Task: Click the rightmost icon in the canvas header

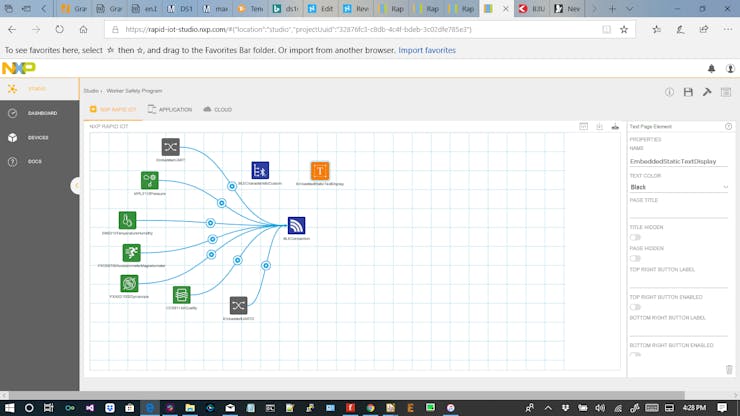Action: pos(615,127)
